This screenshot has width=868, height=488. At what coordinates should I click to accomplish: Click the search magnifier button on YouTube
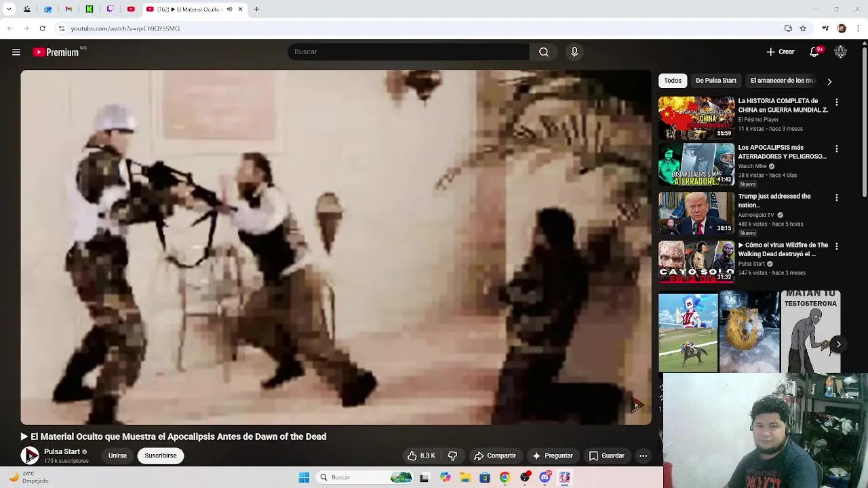click(x=544, y=52)
